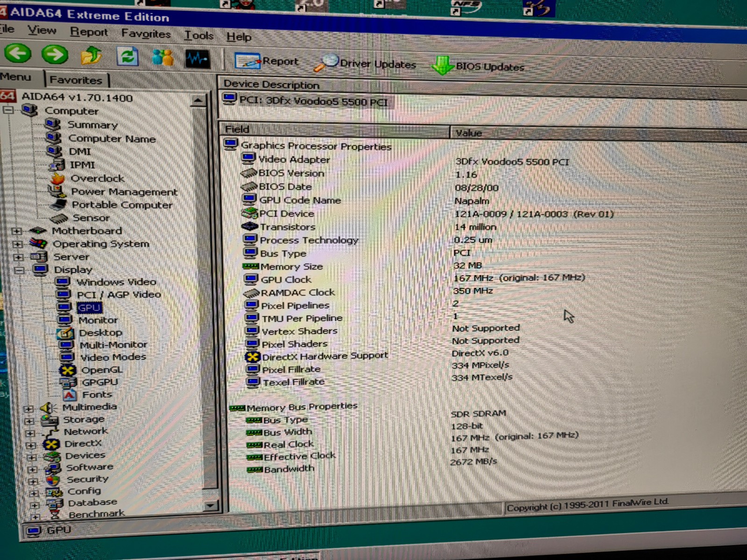Click the green Forward arrow toolbar icon
This screenshot has height=560, width=747.
55,55
